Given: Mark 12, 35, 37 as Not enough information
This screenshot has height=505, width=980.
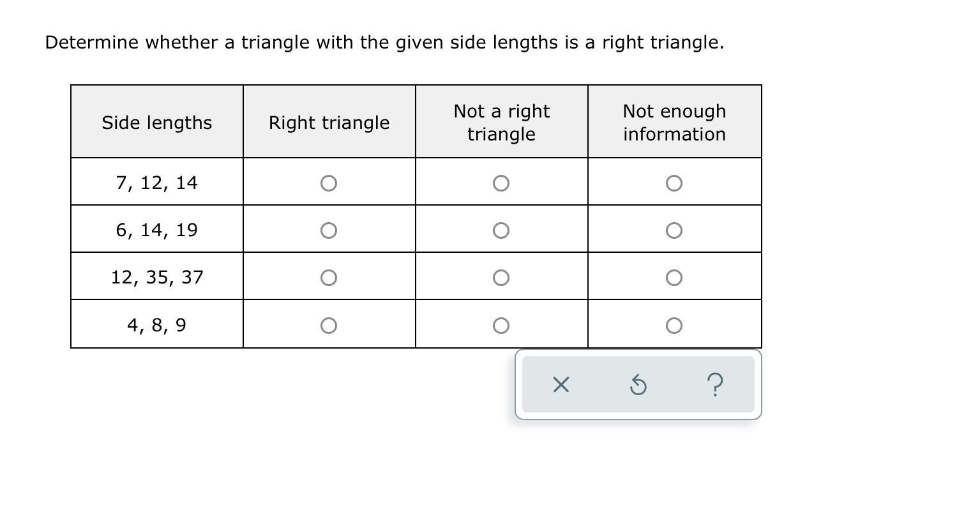Looking at the screenshot, I should pos(674,278).
